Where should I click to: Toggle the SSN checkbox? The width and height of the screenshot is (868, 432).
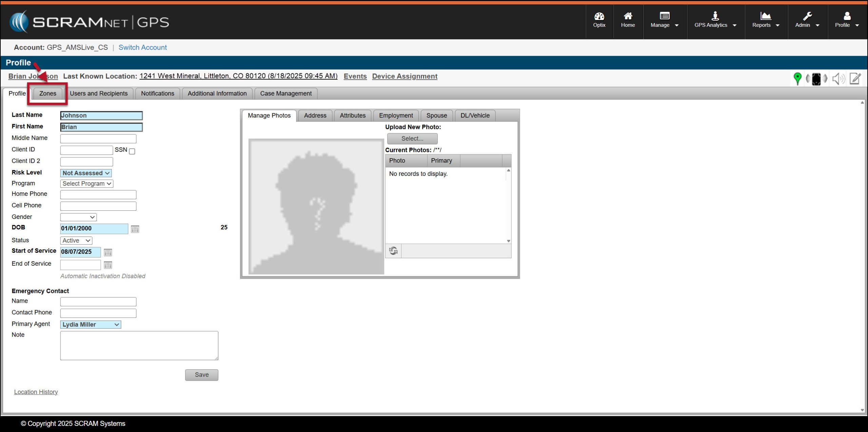point(132,151)
